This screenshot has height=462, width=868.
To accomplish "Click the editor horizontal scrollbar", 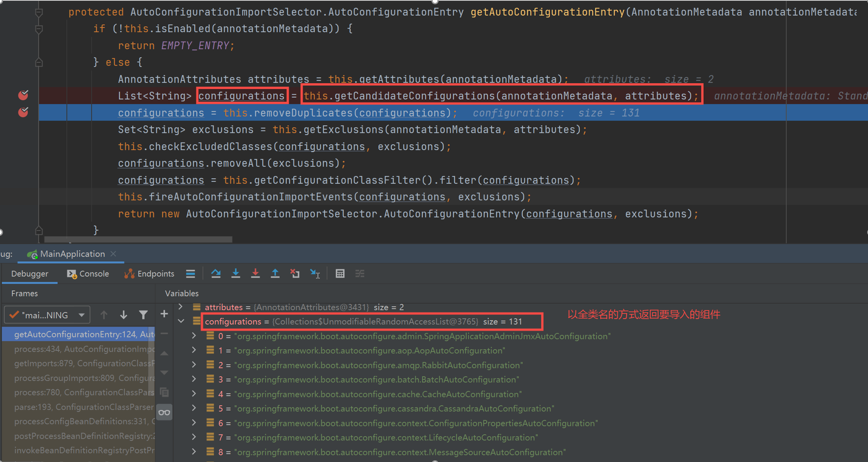I will click(138, 239).
